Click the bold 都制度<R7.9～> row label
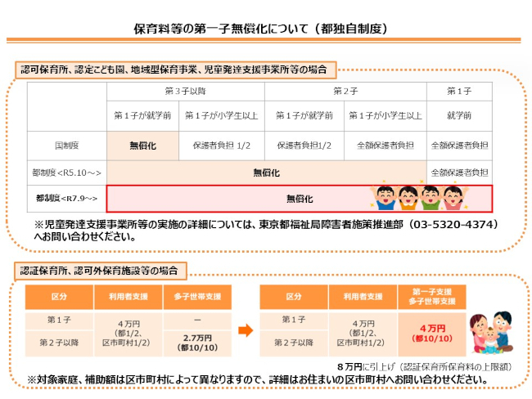The width and height of the screenshot is (532, 399). coord(66,199)
